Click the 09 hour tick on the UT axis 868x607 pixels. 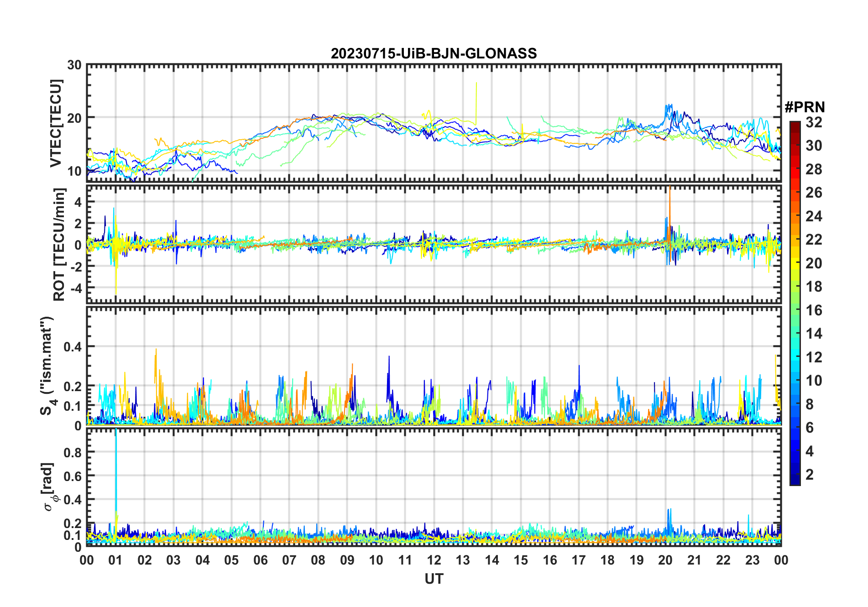click(x=347, y=560)
